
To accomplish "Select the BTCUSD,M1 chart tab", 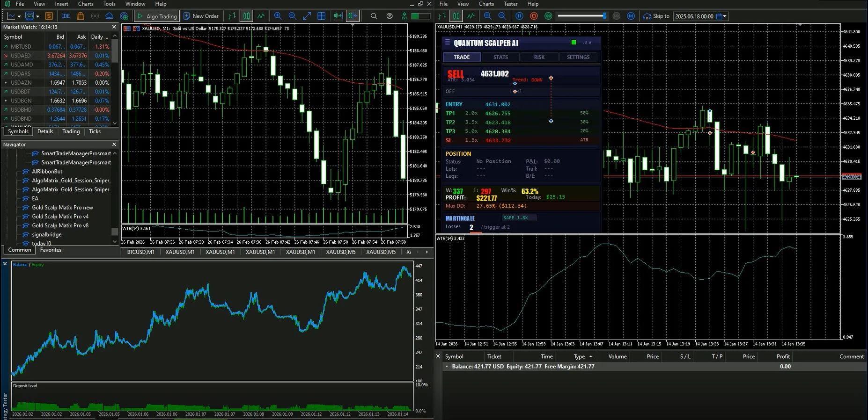I will tap(140, 252).
